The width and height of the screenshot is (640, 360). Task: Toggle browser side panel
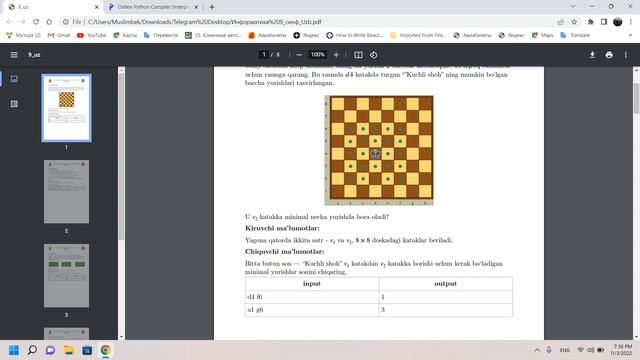click(x=604, y=22)
